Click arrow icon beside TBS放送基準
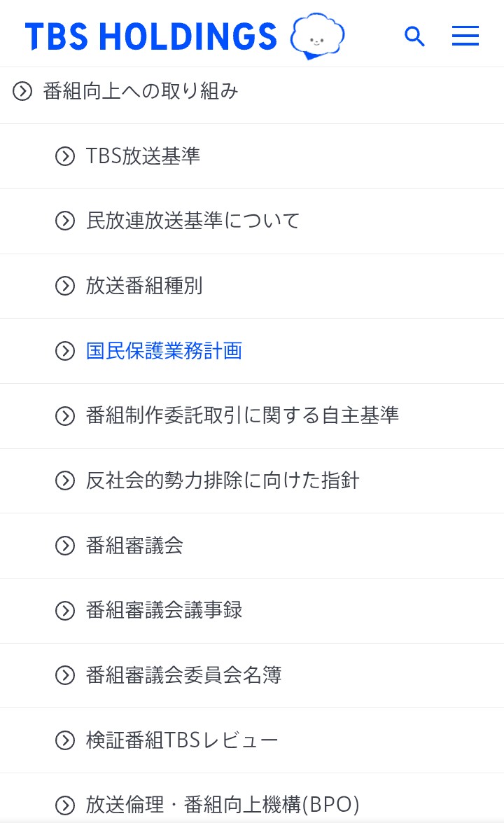 (x=65, y=156)
